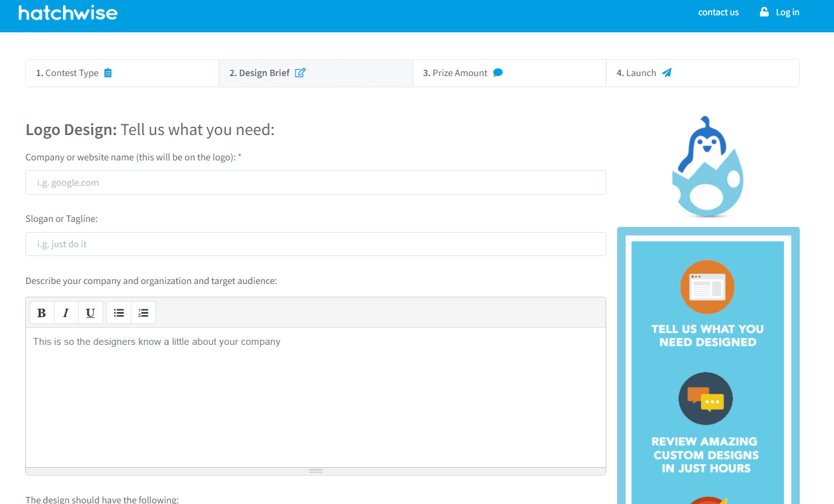This screenshot has height=504, width=834.
Task: Toggle bold formatting in the description editor
Action: coord(42,312)
